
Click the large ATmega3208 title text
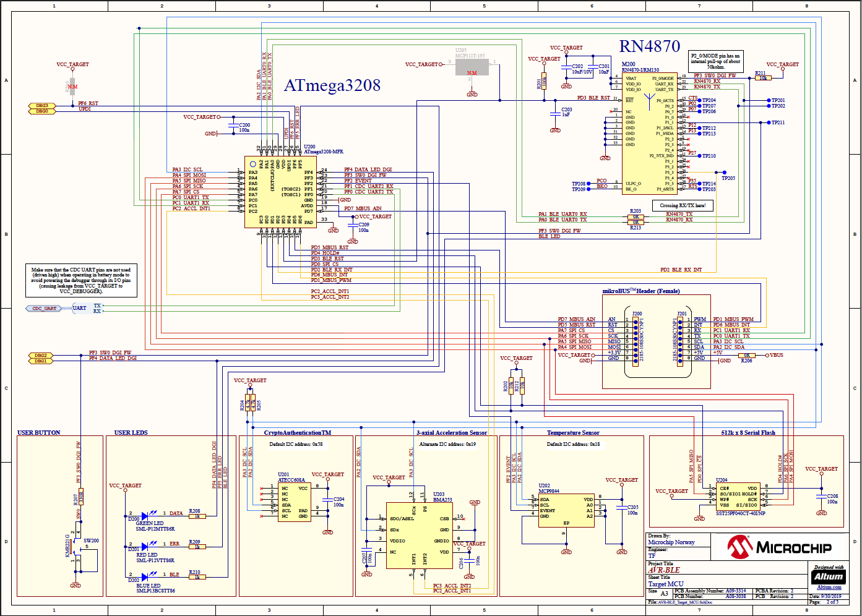pos(332,85)
